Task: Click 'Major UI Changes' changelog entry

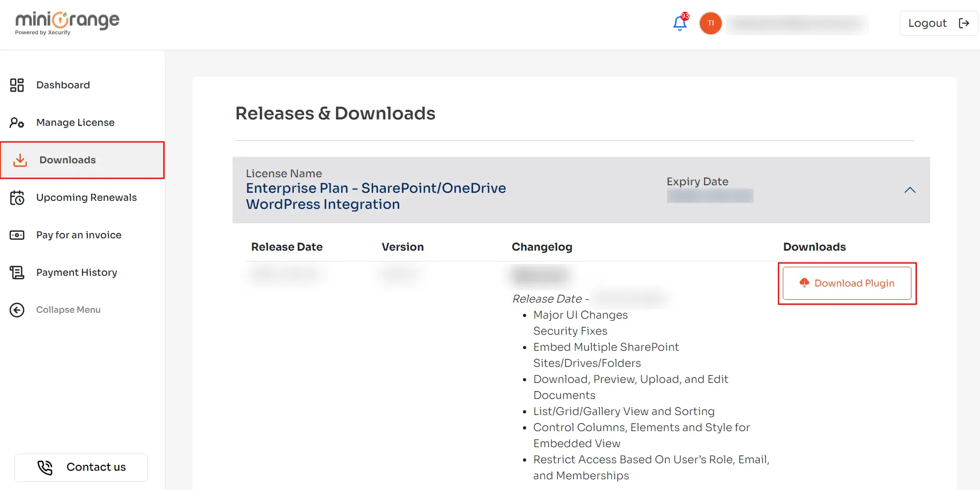Action: 580,315
